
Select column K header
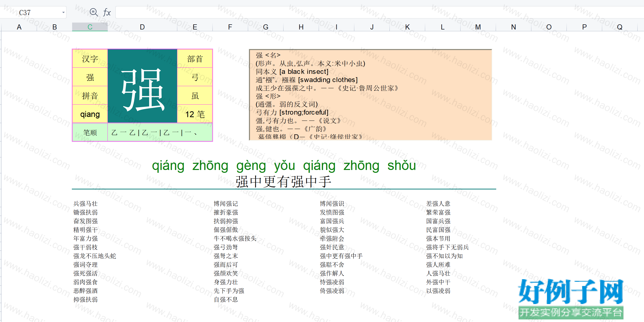[407, 27]
